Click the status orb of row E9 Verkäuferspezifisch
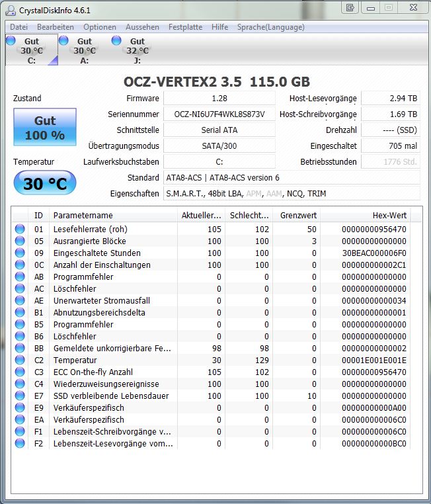This screenshot has width=431, height=504. click(x=20, y=407)
